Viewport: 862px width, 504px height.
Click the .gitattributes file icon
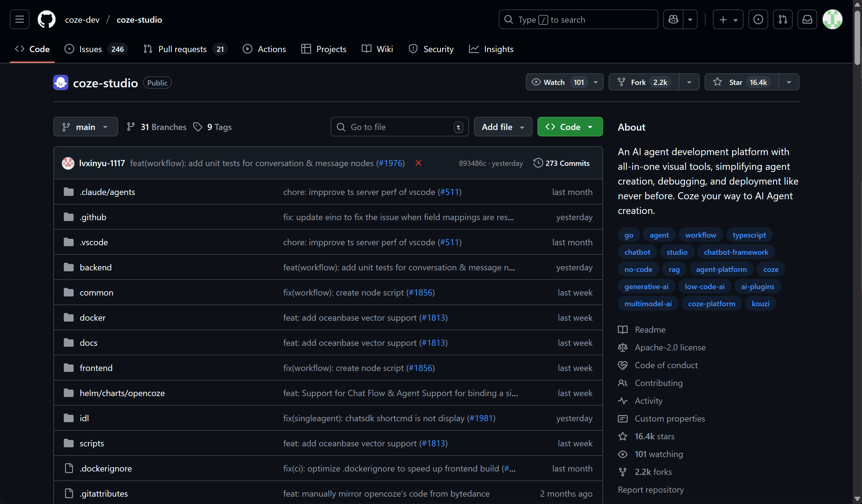(69, 493)
